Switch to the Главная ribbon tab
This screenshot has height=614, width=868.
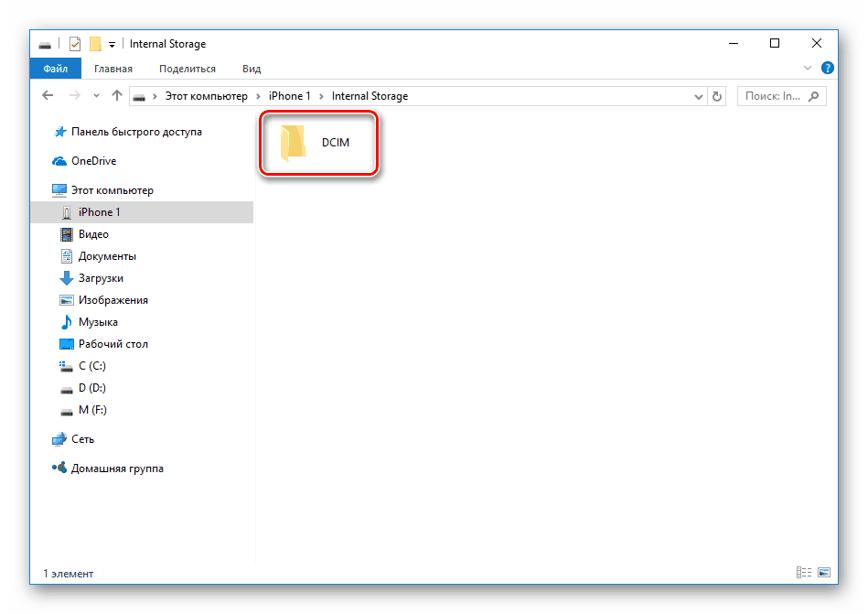point(113,69)
